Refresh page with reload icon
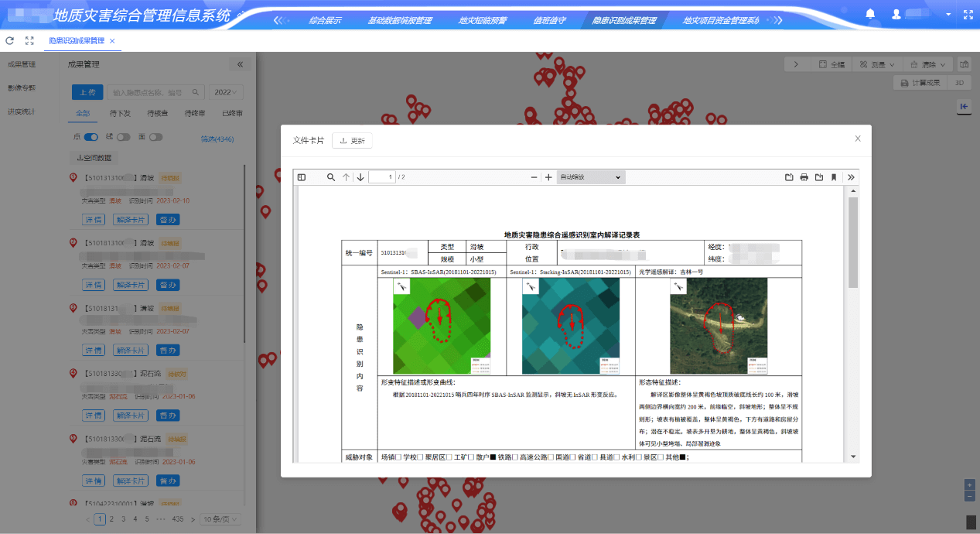Image resolution: width=980 pixels, height=534 pixels. tap(10, 40)
